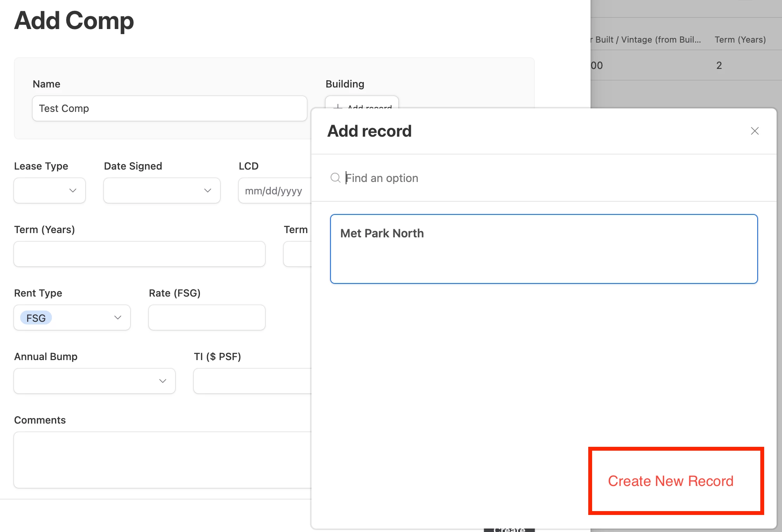Expand the Date Signed dropdown
This screenshot has height=532, width=782.
pyautogui.click(x=162, y=190)
